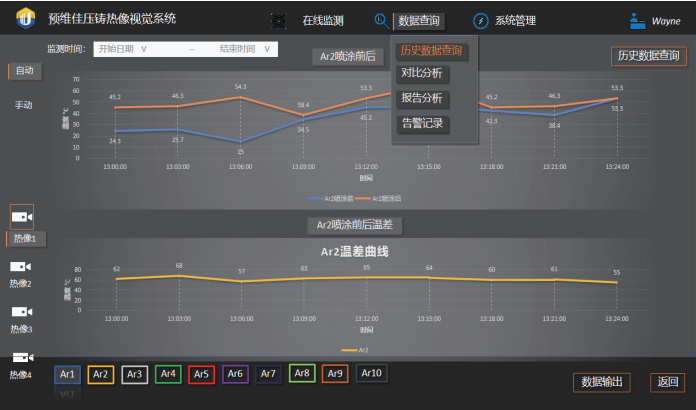The image size is (696, 410).
Task: Toggle the Ar10 region button
Action: (x=372, y=373)
